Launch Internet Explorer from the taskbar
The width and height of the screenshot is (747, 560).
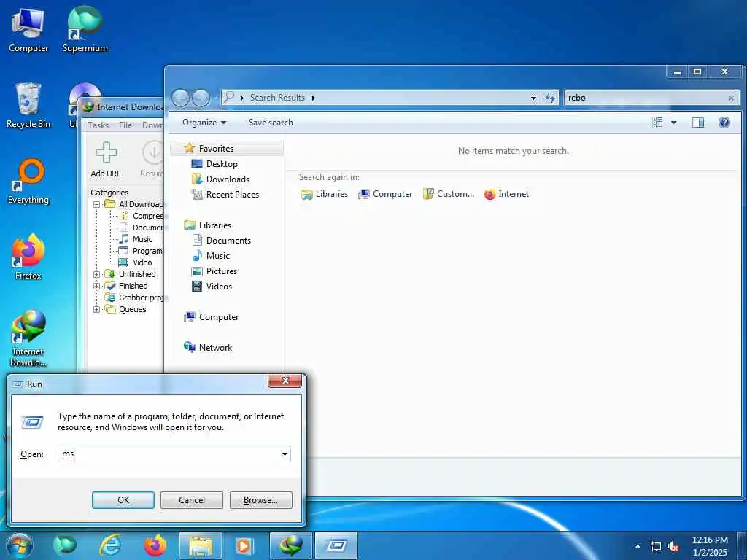pos(110,545)
